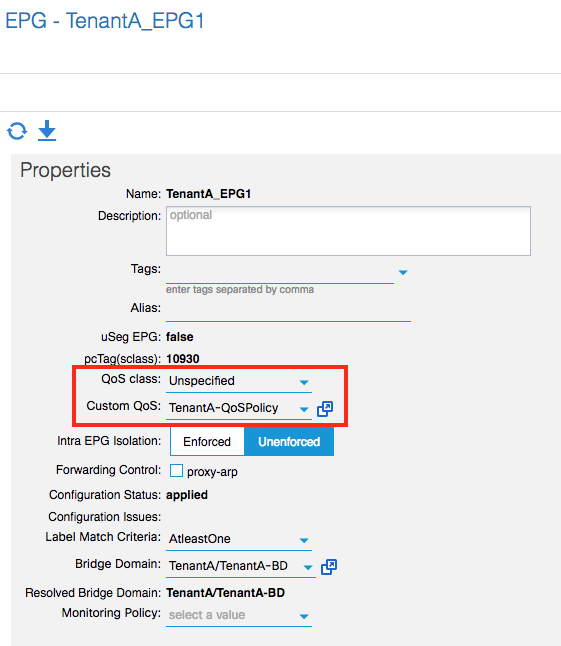The height and width of the screenshot is (646, 561).
Task: Expand the Tags dropdown arrow
Action: click(403, 272)
